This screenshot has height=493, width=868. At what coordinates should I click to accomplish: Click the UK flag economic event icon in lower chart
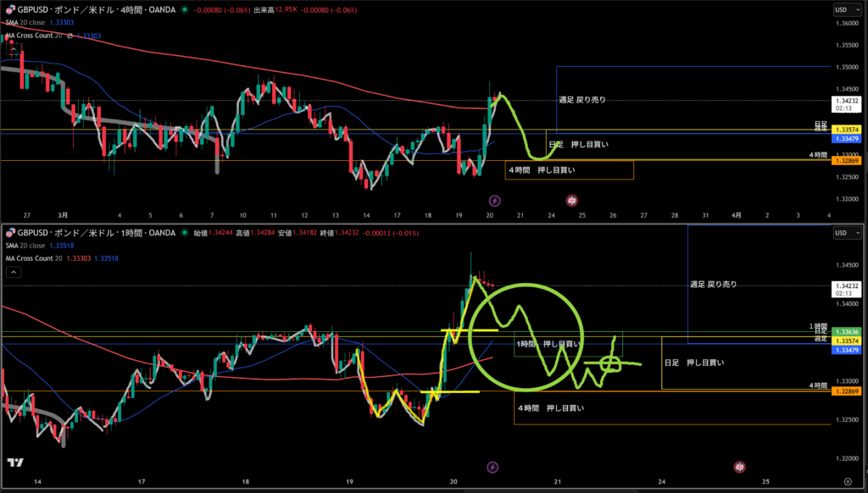tap(740, 467)
